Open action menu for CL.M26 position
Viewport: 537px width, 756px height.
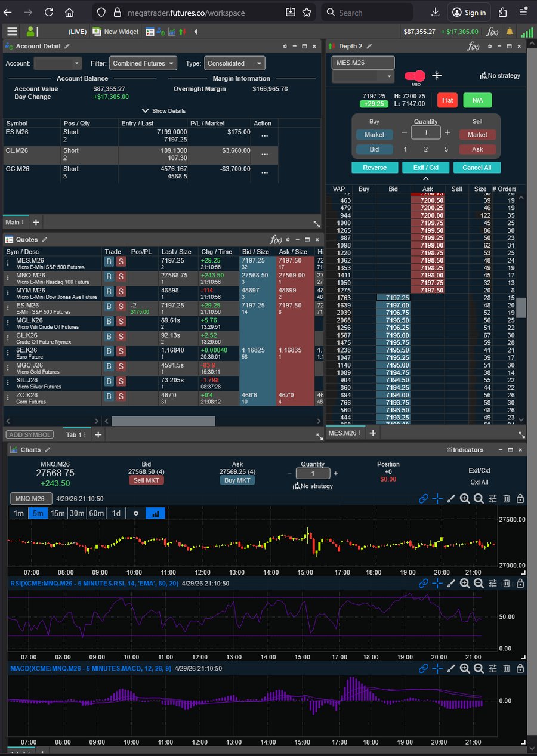pos(264,155)
